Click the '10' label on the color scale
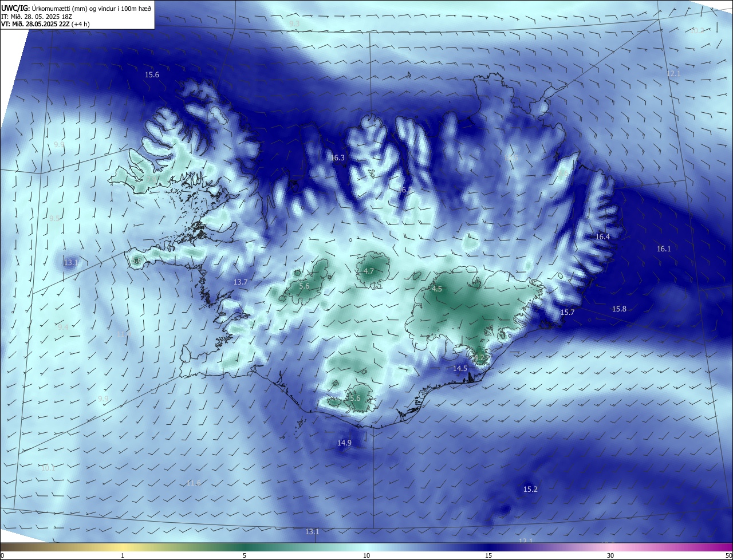Image resolution: width=733 pixels, height=560 pixels. point(366,555)
